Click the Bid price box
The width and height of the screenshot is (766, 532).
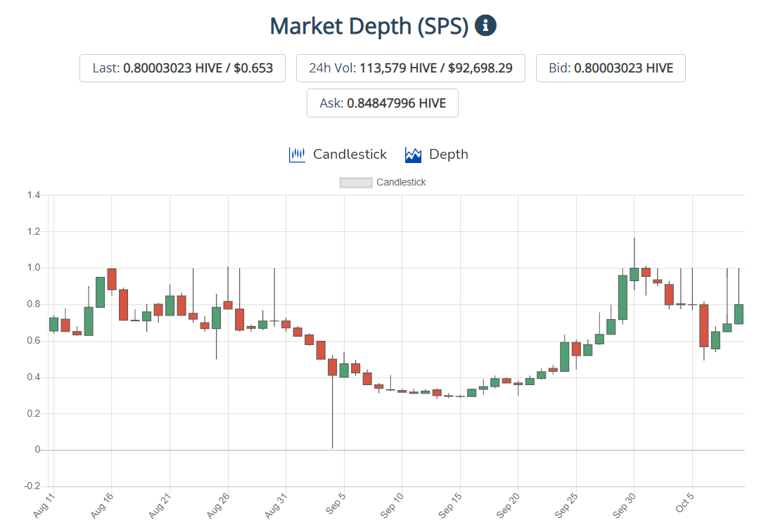[x=611, y=68]
